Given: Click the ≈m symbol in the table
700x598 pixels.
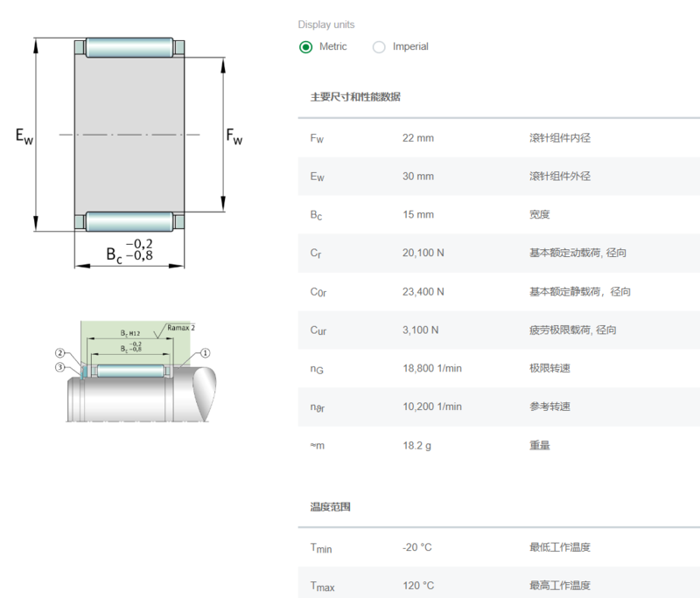Looking at the screenshot, I should pos(318,446).
